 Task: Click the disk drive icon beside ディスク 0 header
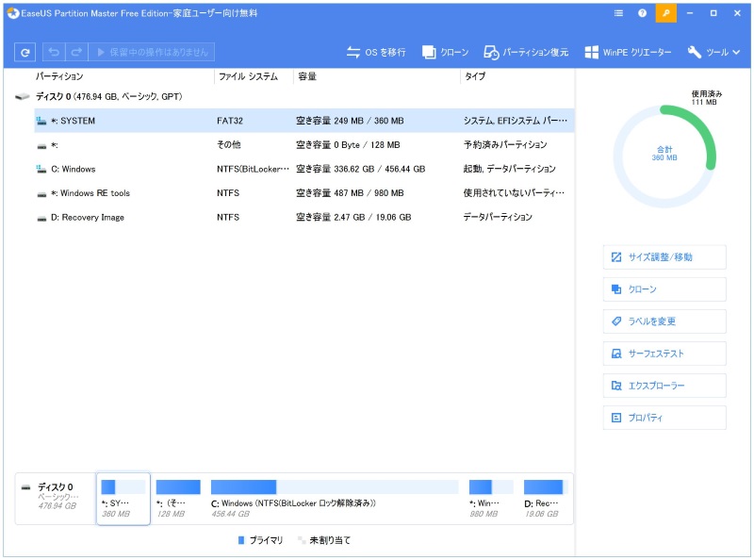click(22, 97)
